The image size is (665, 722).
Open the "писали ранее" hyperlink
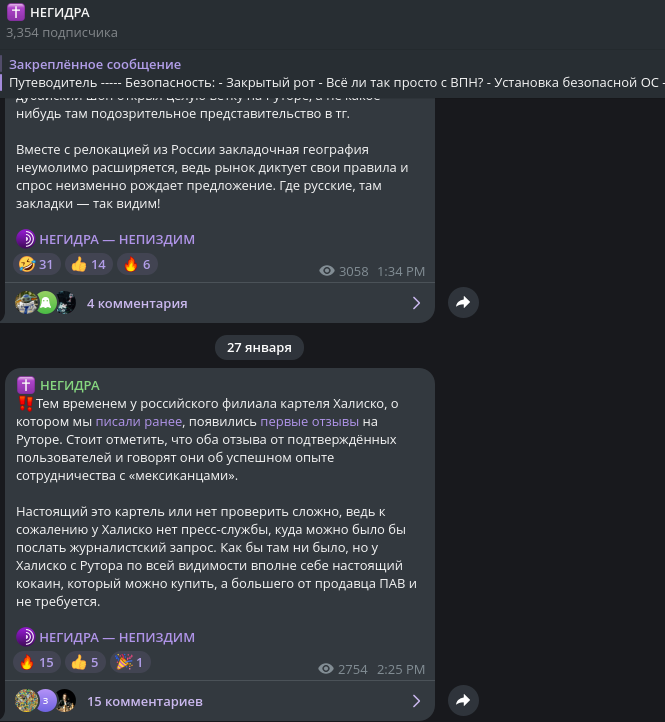click(139, 422)
